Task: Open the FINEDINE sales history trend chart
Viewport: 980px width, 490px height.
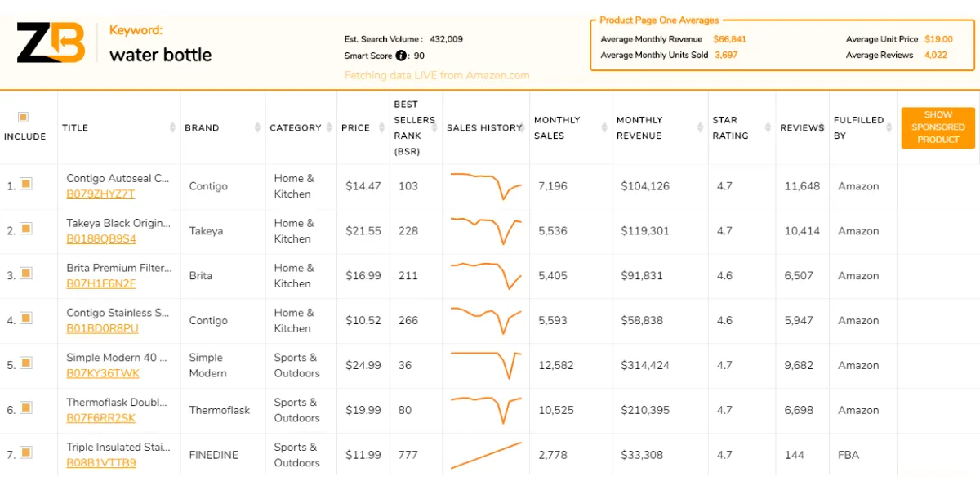Action: coord(486,455)
